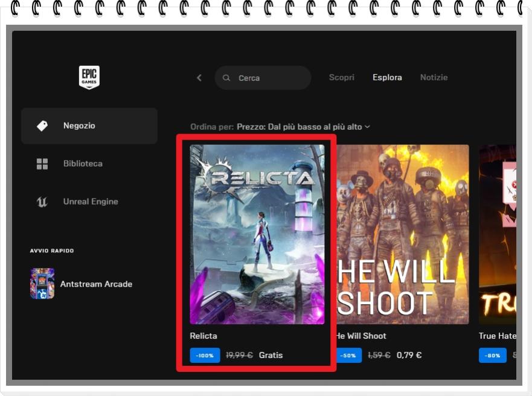Click the Negozio price tag icon
This screenshot has height=396, width=532.
click(x=42, y=126)
